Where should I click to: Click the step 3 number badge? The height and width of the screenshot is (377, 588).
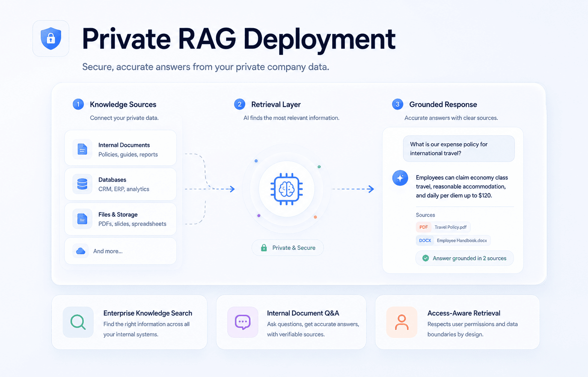tap(398, 104)
